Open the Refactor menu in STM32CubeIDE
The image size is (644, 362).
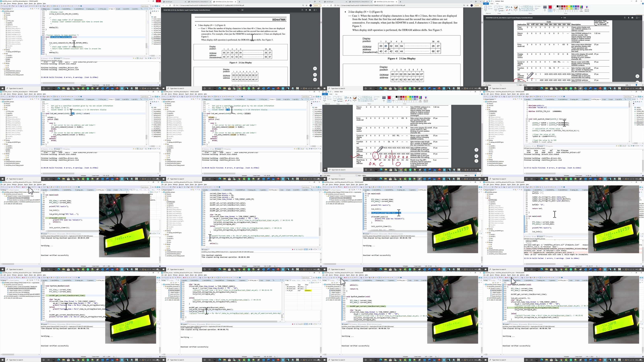tap(14, 3)
